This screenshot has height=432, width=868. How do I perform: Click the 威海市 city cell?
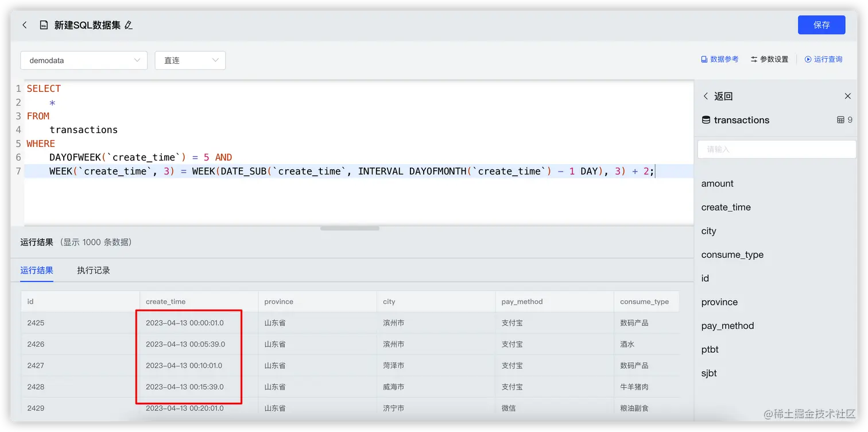(436, 387)
